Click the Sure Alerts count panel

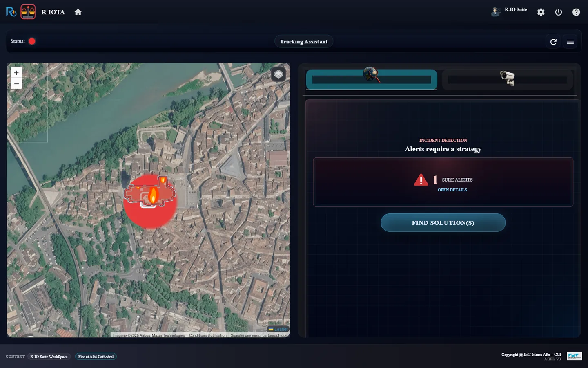(443, 182)
